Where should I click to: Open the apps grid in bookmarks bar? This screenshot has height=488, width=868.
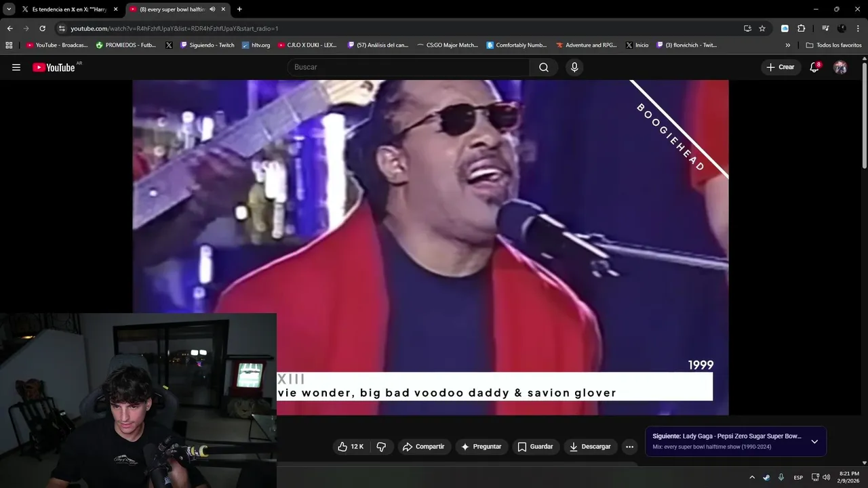[9, 45]
